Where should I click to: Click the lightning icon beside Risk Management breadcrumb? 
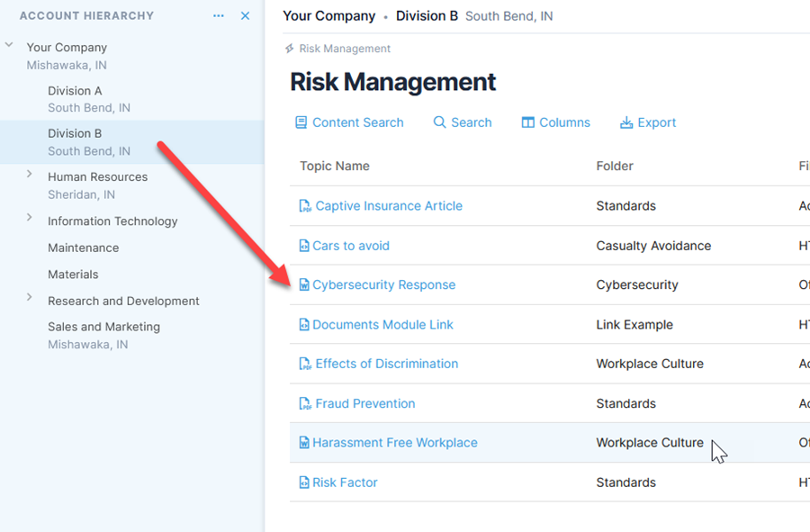pyautogui.click(x=292, y=48)
